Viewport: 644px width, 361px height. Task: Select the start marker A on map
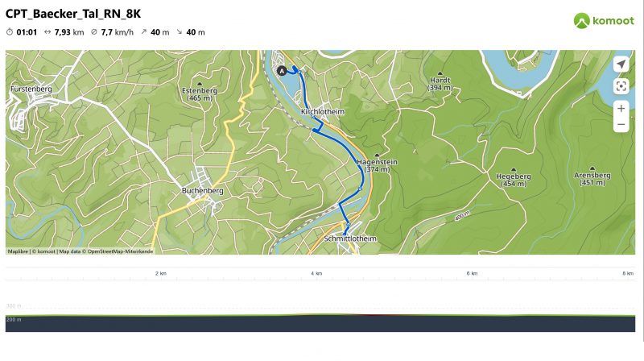(x=282, y=71)
